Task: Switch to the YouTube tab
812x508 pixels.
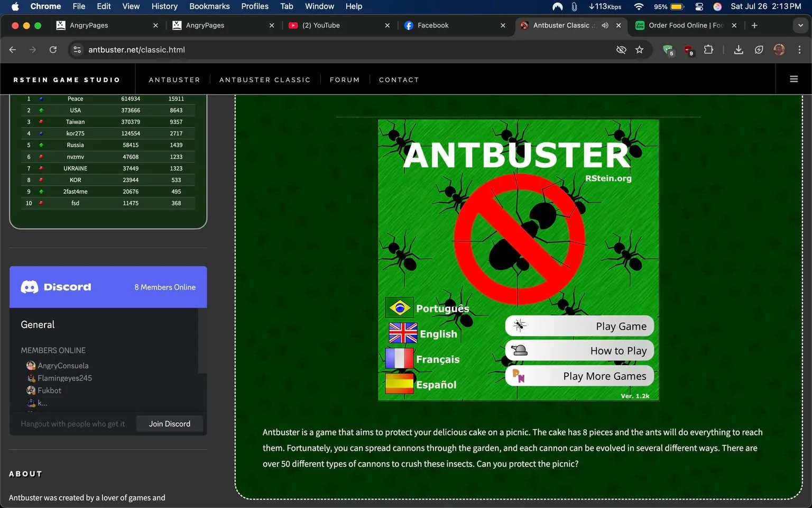Action: (324, 25)
